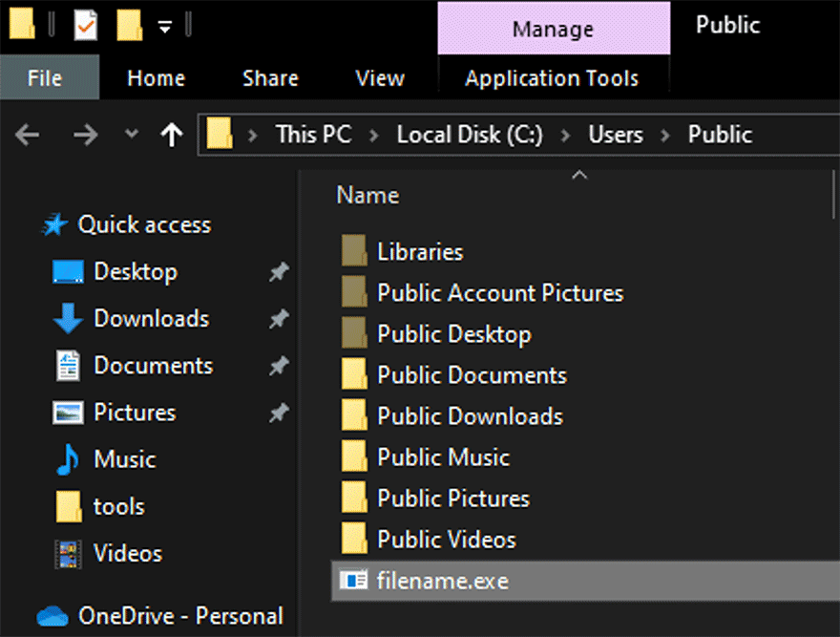
Task: Open the Customize Quick Access Toolbar dropdown
Action: pos(165,26)
